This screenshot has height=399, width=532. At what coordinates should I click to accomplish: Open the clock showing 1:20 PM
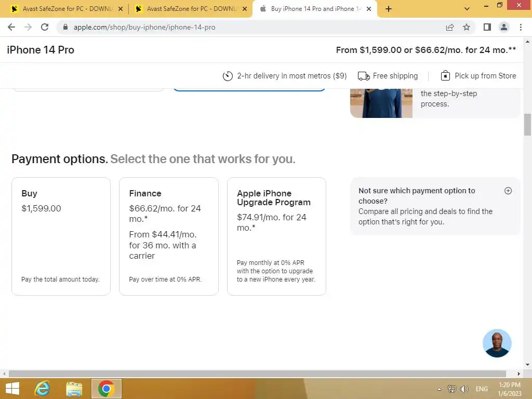coord(509,389)
